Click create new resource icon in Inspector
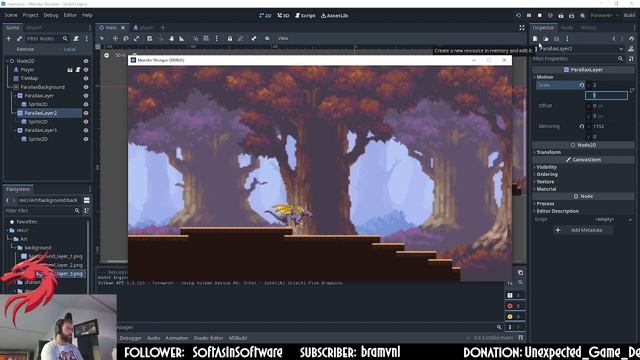 click(x=535, y=38)
